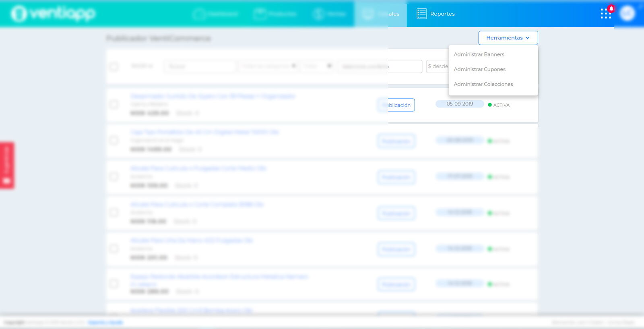Go home via the ventiapp logo
This screenshot has width=644, height=329.
click(x=54, y=14)
